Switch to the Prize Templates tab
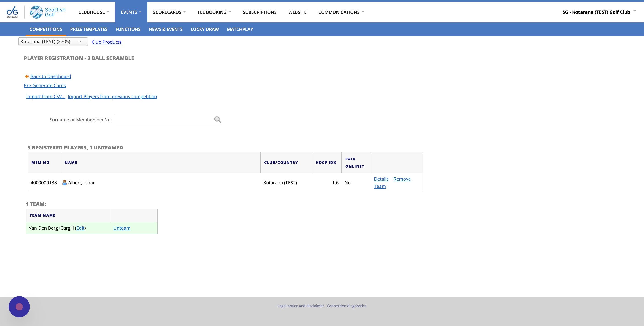The width and height of the screenshot is (644, 326). (89, 29)
